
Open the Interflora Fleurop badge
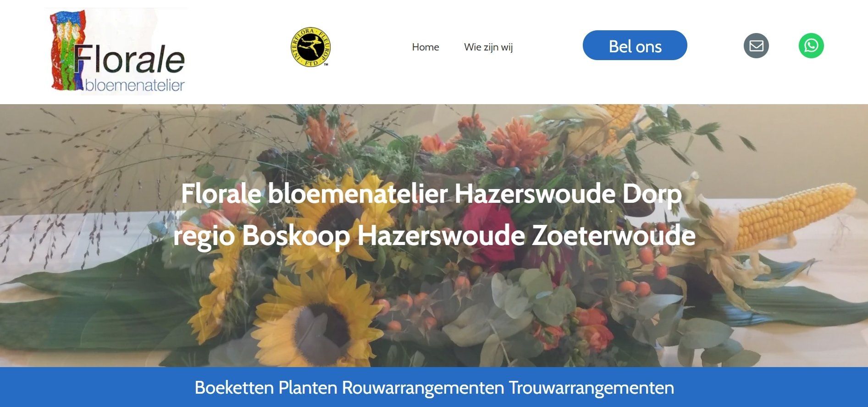click(x=311, y=47)
